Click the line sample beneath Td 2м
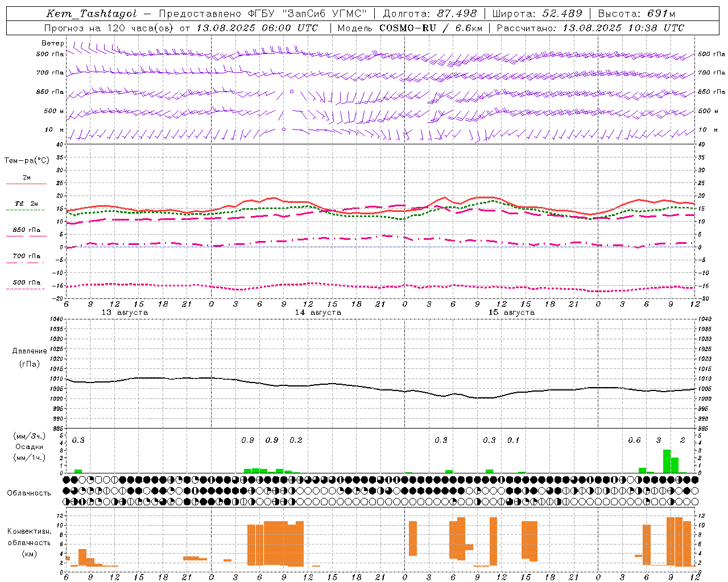Image resolution: width=728 pixels, height=582 pixels. [26, 210]
